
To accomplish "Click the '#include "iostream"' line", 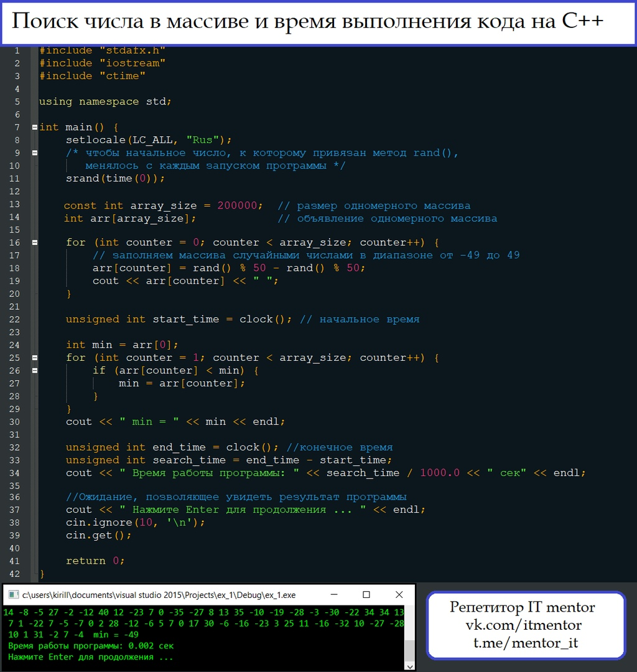I will pos(103,63).
